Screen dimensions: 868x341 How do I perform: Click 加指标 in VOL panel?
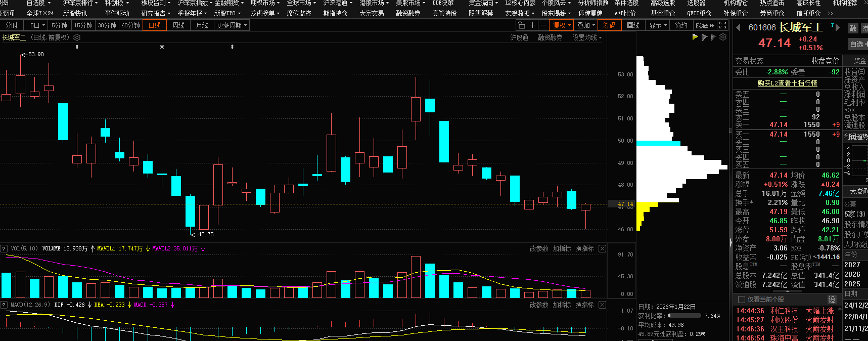(x=562, y=248)
